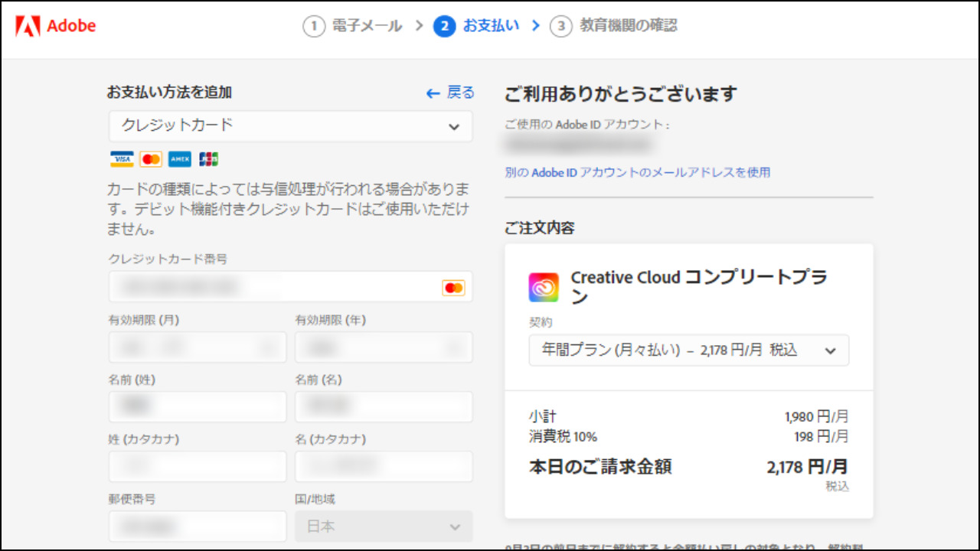The image size is (980, 551).
Task: Click the 戻る back link
Action: click(x=450, y=93)
